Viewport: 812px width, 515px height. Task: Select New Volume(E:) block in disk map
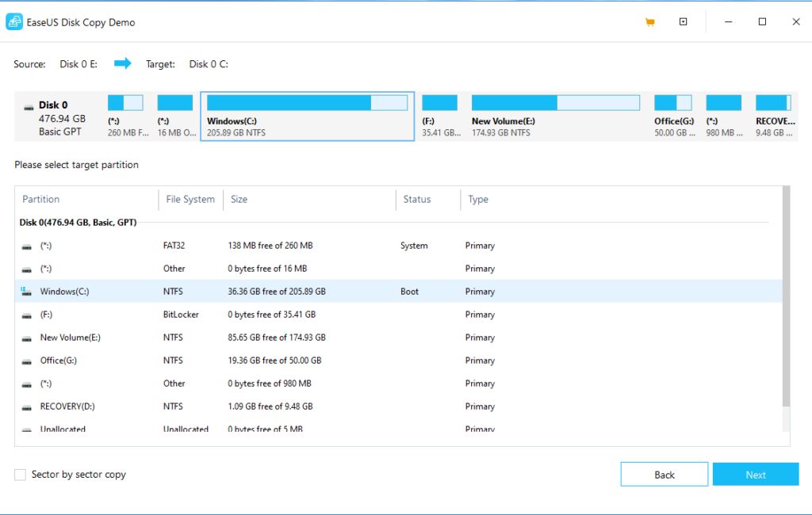pyautogui.click(x=556, y=116)
